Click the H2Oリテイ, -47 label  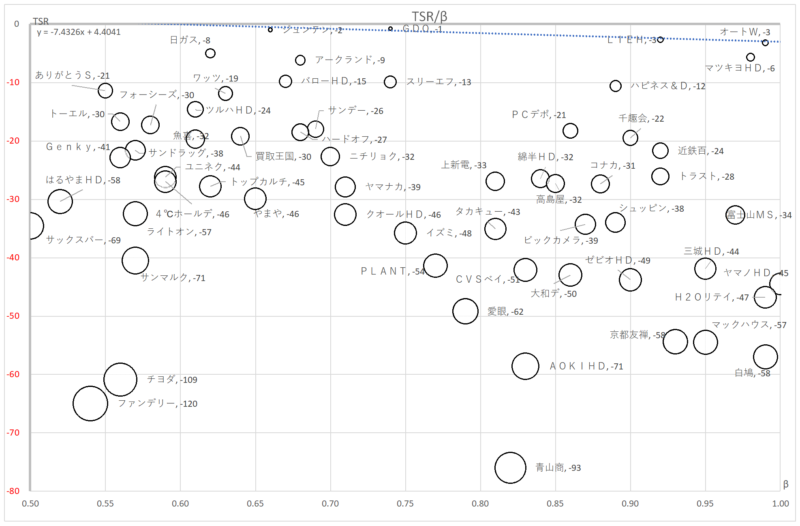(712, 297)
